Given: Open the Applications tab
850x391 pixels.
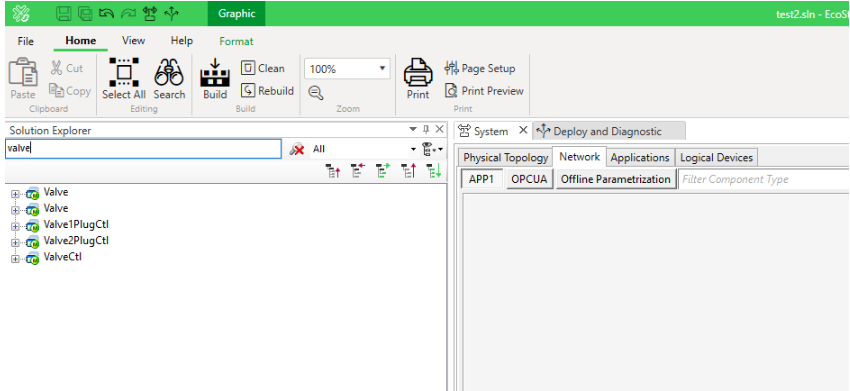Looking at the screenshot, I should point(640,158).
